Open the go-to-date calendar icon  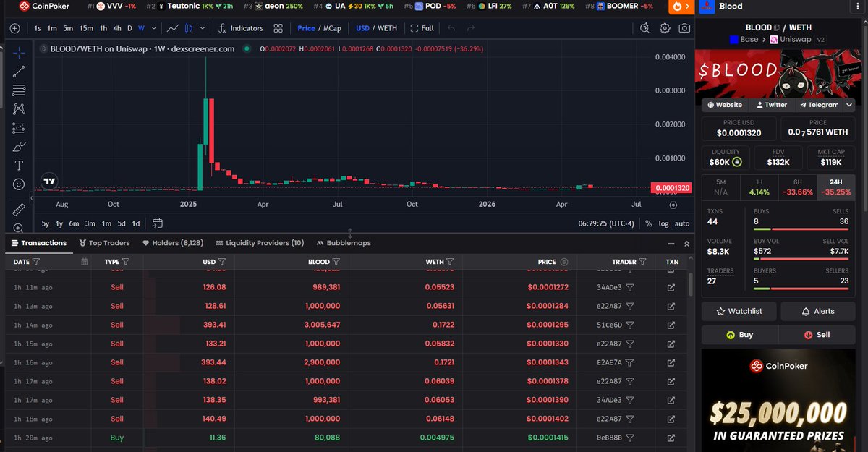[x=158, y=223]
